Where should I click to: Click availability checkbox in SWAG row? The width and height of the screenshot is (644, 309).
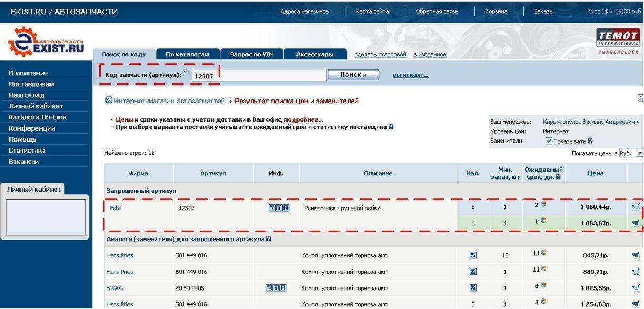click(x=473, y=288)
